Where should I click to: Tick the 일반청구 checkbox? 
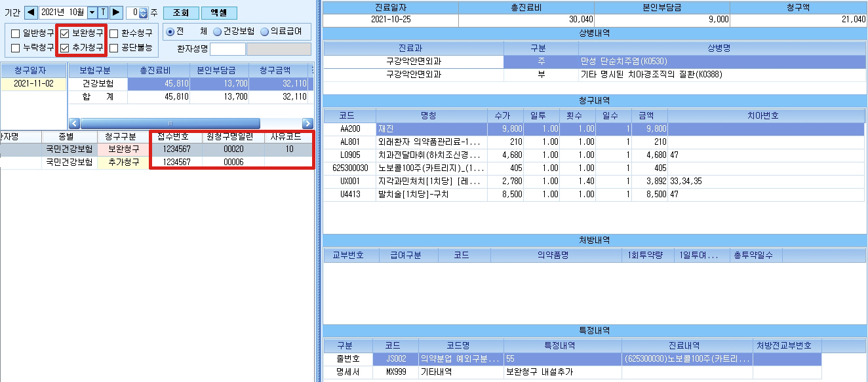16,33
